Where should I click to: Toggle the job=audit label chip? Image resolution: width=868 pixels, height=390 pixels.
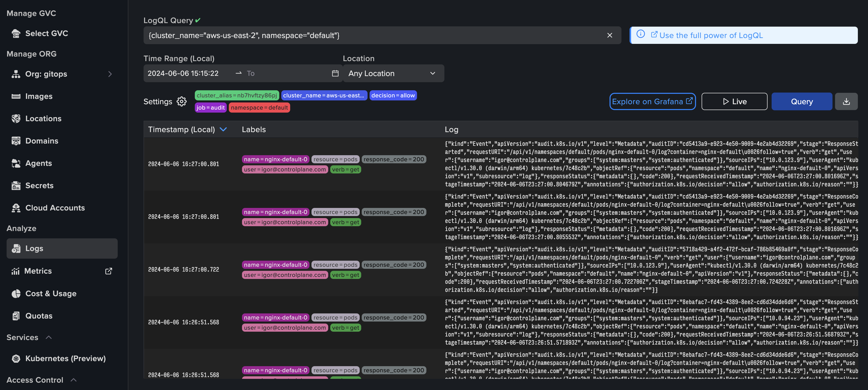click(210, 108)
